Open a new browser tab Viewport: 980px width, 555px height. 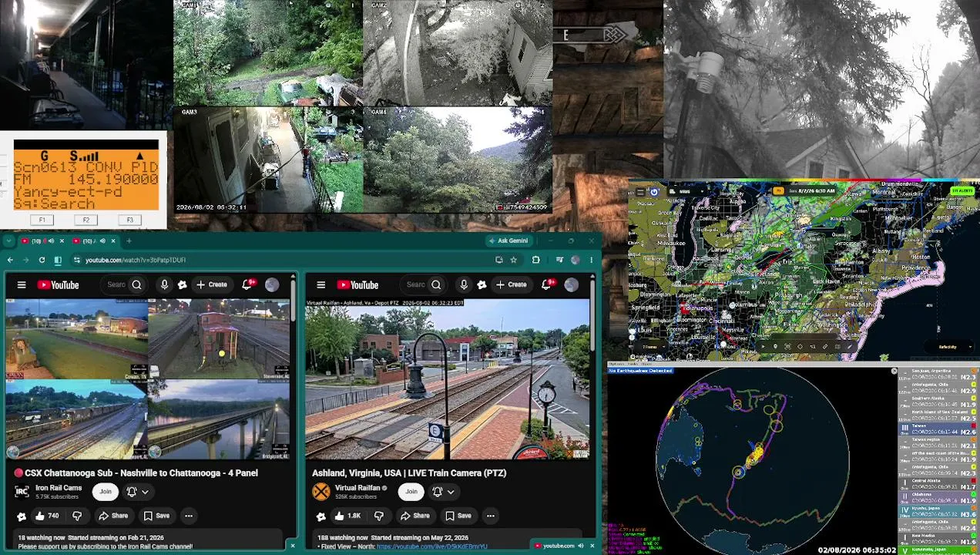pos(129,241)
